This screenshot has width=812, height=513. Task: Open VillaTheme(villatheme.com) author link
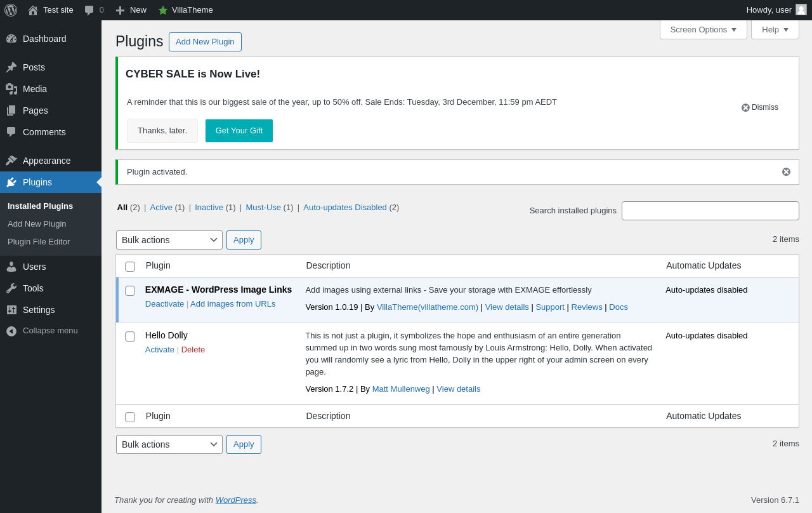[428, 307]
